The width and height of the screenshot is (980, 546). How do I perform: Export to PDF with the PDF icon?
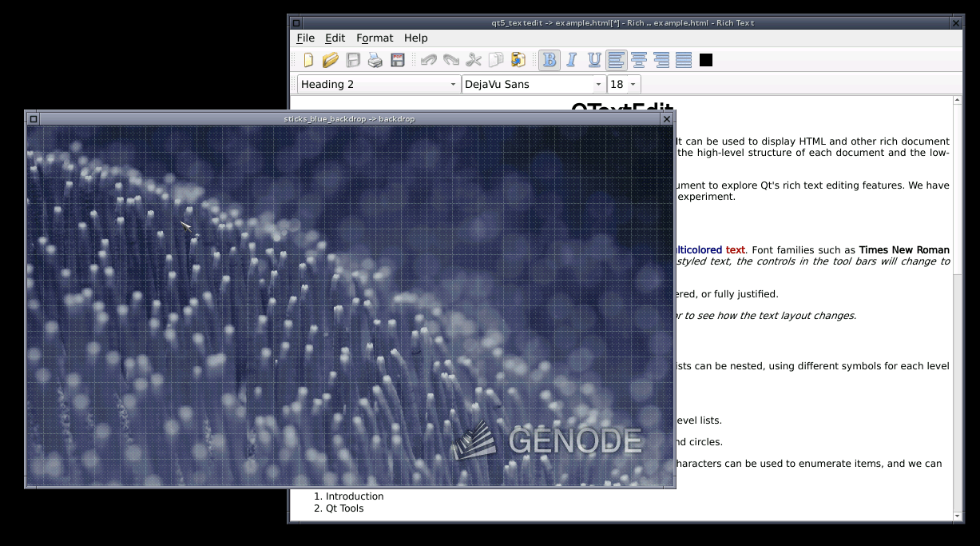(x=398, y=60)
